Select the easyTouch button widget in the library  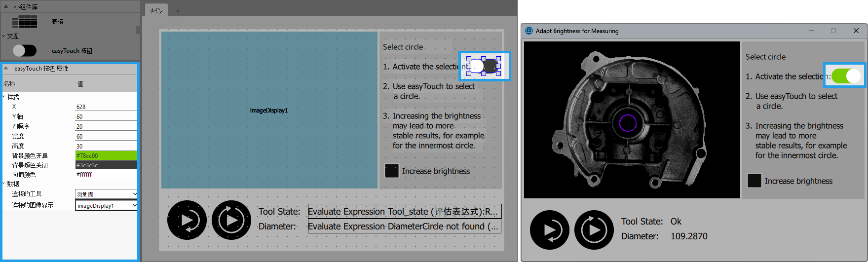click(x=25, y=50)
